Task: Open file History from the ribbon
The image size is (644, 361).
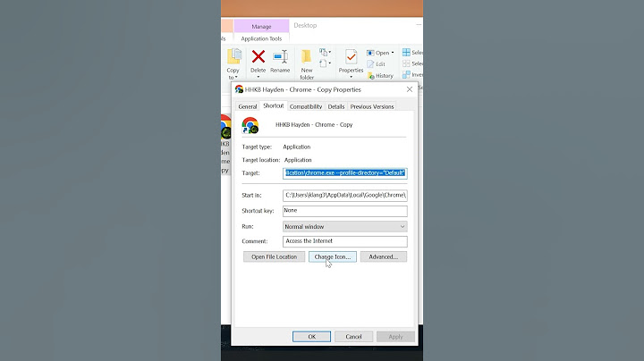Action: 381,76
